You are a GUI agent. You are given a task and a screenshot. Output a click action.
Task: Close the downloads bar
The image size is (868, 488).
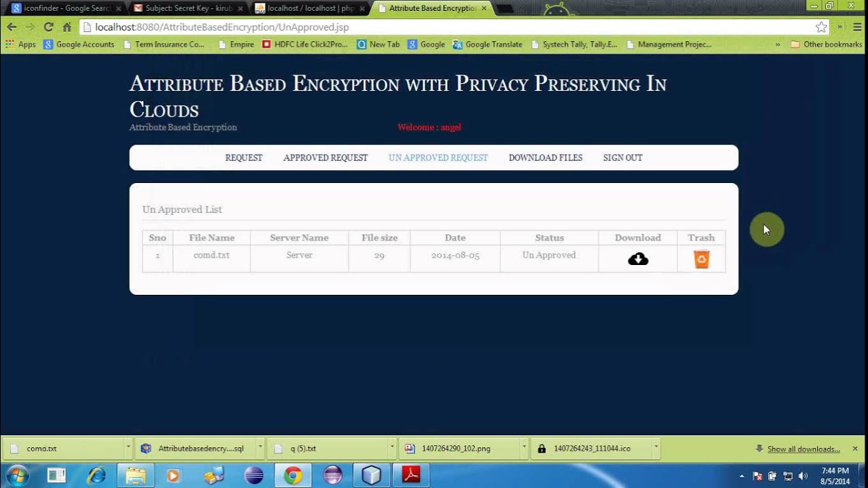pos(854,448)
